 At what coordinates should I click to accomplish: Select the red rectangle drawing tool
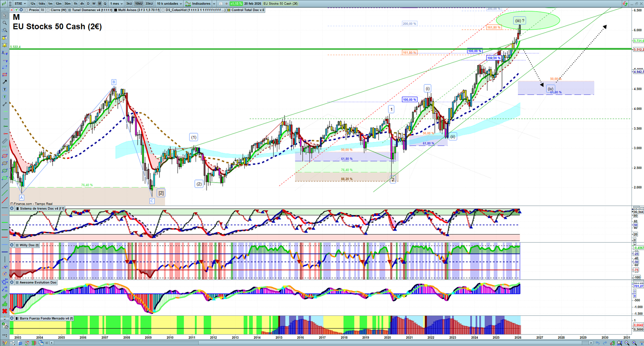click(5, 74)
